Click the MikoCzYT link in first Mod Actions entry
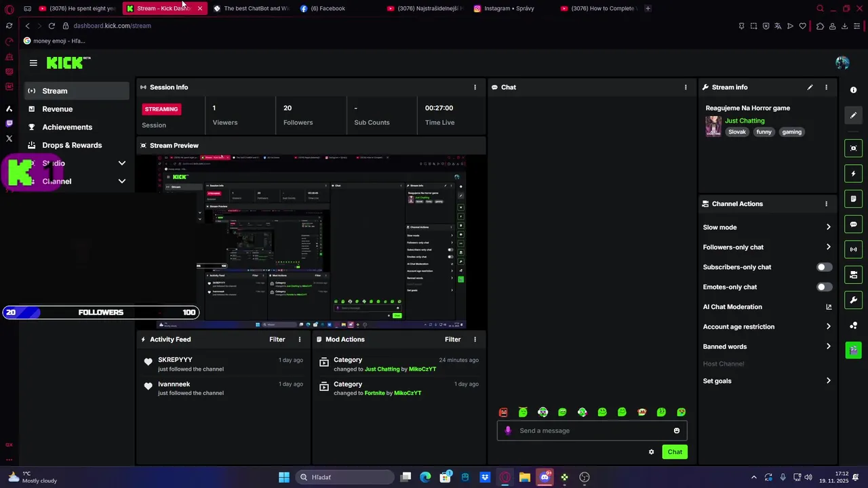 click(x=422, y=369)
